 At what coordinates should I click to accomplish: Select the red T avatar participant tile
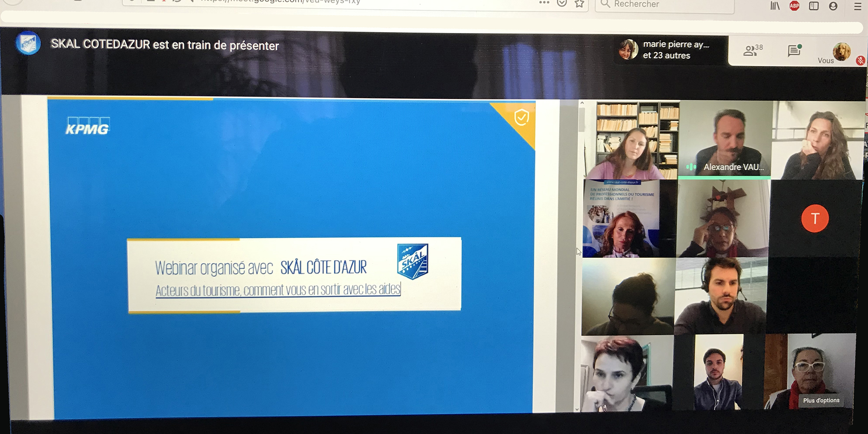tap(815, 218)
